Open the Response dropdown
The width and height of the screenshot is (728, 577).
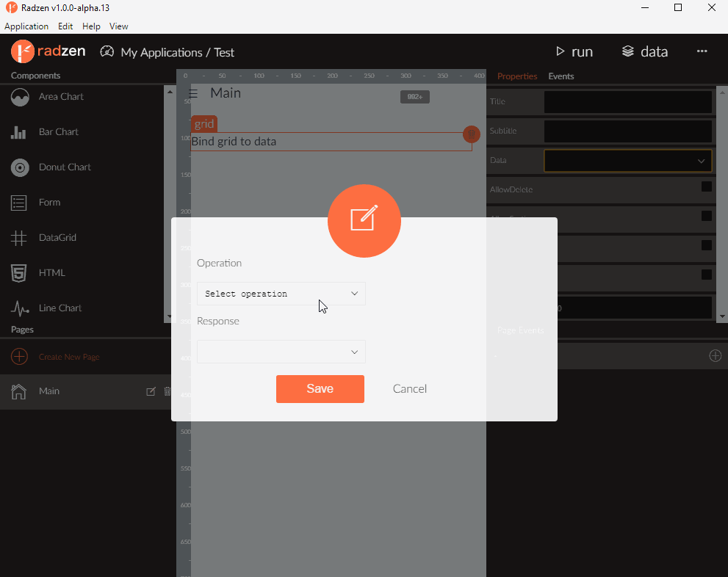point(281,351)
